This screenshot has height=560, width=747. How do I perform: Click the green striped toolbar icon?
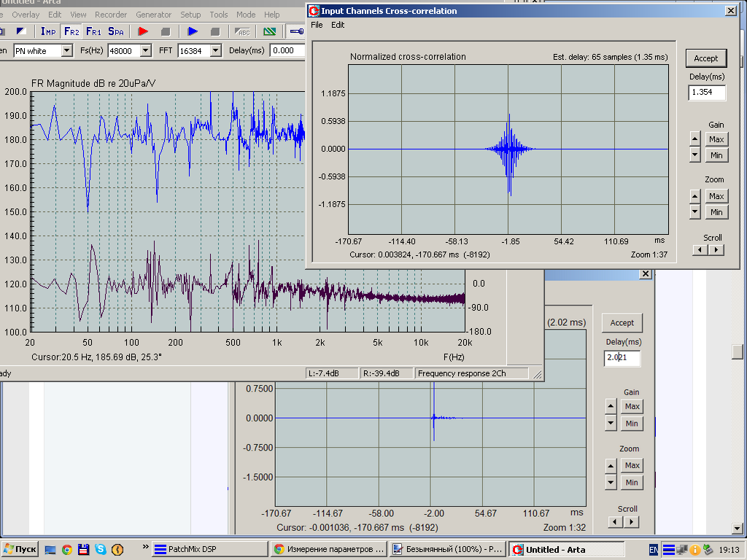coord(270,31)
